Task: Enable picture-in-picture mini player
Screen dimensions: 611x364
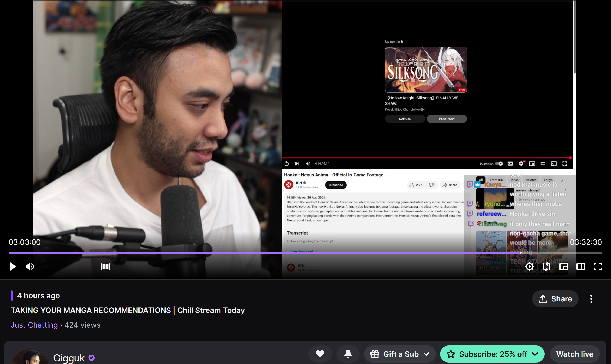Action: point(564,266)
